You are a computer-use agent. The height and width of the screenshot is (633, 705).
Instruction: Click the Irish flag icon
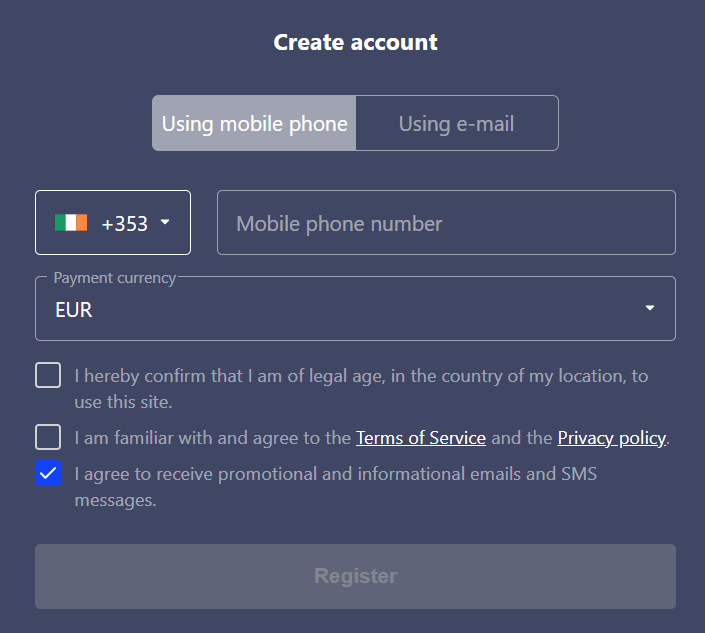pos(71,223)
